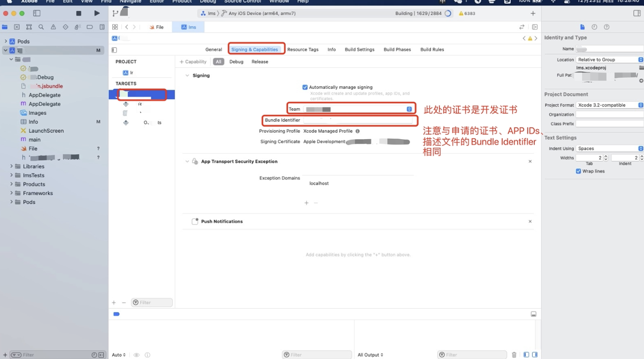Open the Resource Tags tab
The image size is (644, 359).
(303, 50)
